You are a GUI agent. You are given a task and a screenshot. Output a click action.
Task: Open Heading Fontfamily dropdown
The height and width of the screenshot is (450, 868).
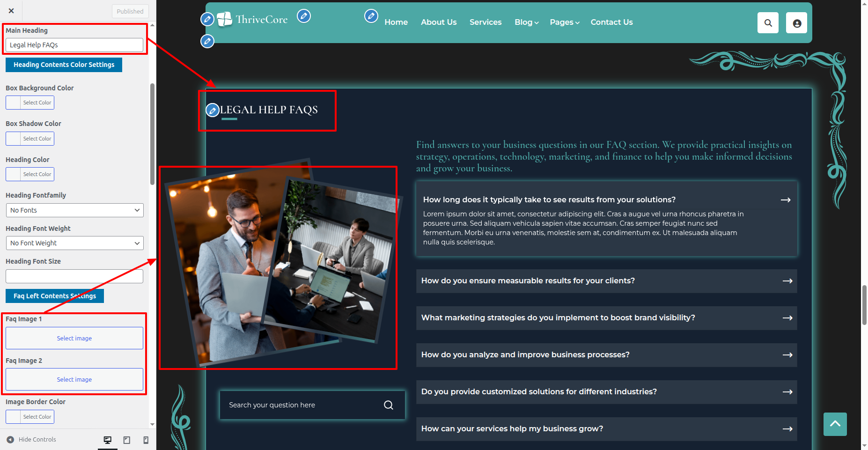click(74, 210)
